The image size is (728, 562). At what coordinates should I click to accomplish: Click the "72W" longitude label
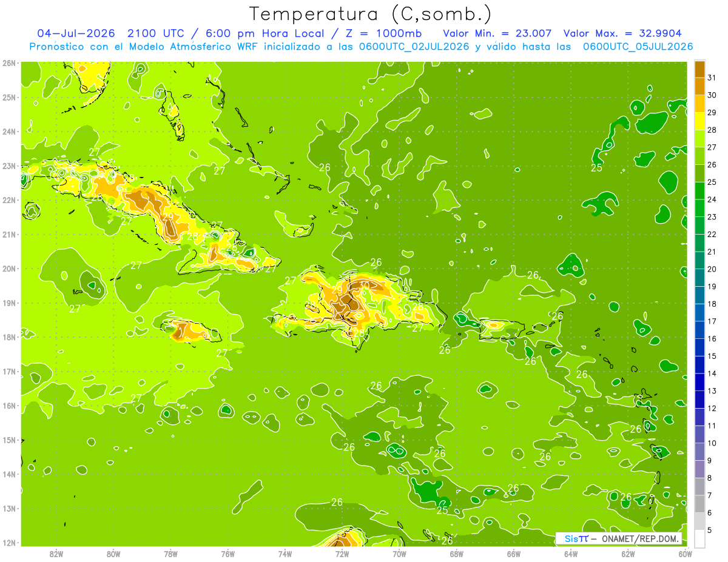click(x=342, y=554)
